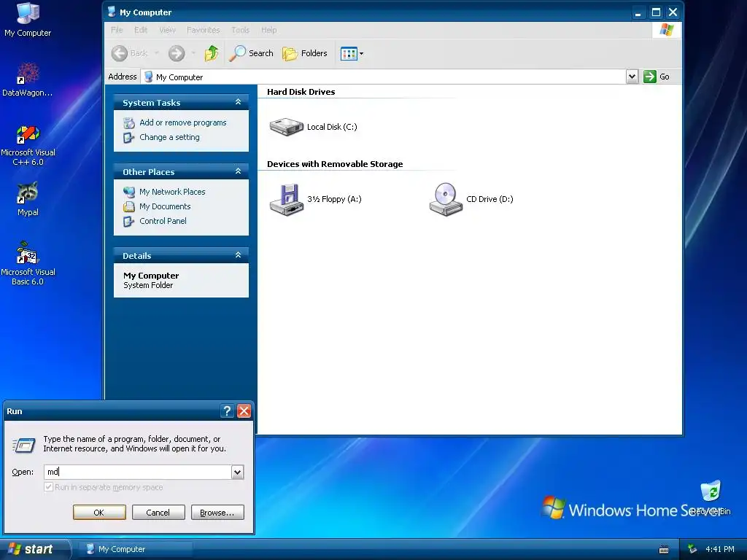Open the Search pane in toolbar

point(251,53)
